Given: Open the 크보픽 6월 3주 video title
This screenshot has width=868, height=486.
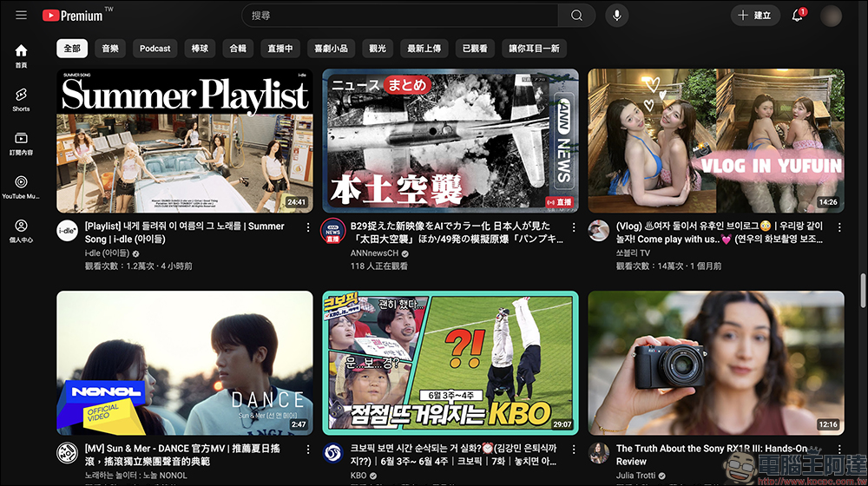Looking at the screenshot, I should coord(453,455).
